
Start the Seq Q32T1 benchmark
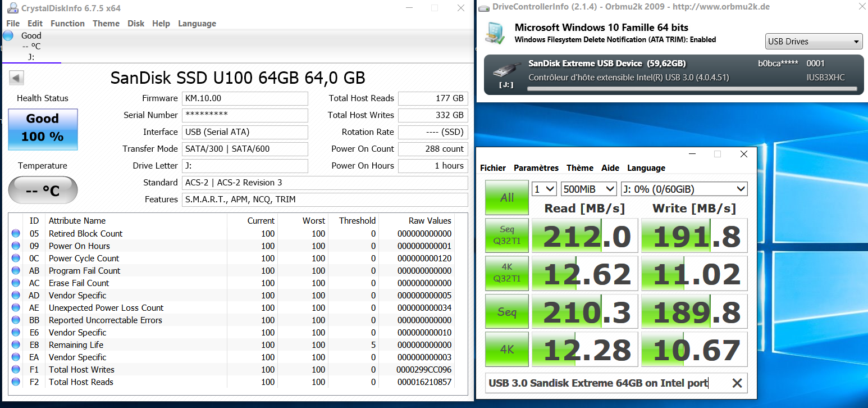tap(507, 235)
